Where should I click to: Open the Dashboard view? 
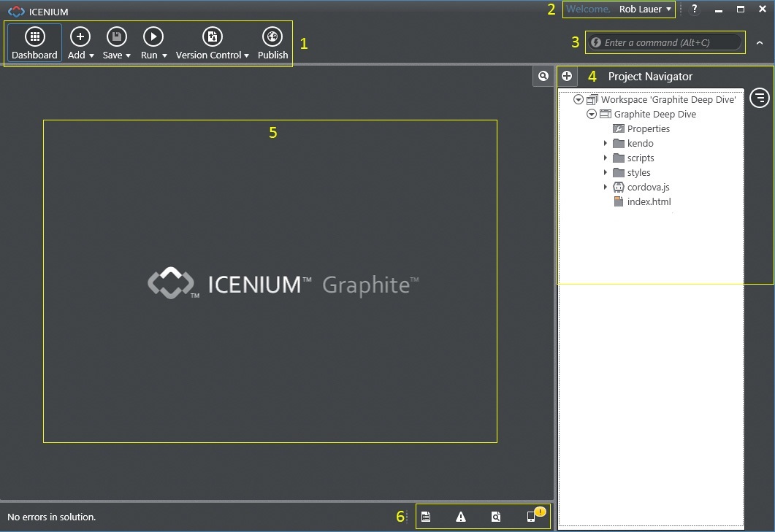click(x=34, y=42)
